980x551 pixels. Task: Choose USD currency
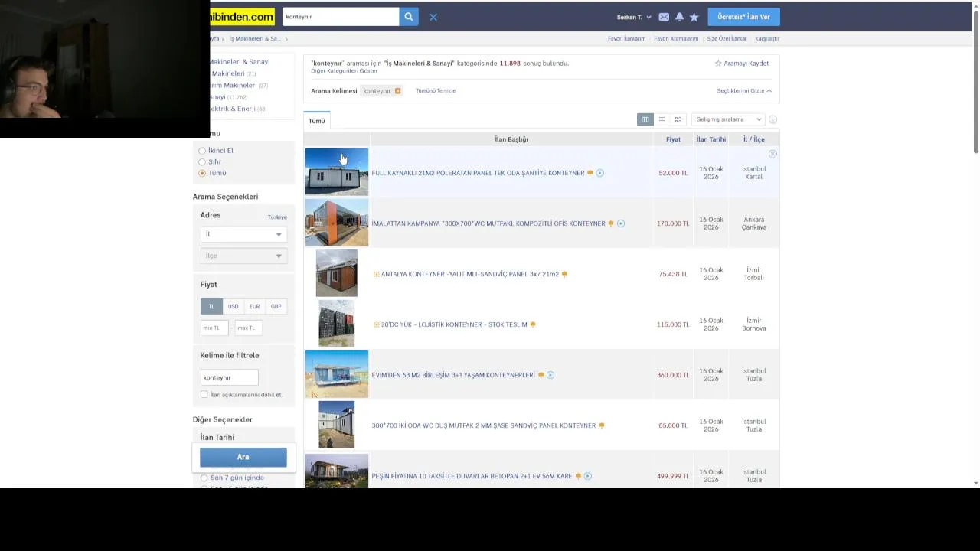pyautogui.click(x=233, y=306)
